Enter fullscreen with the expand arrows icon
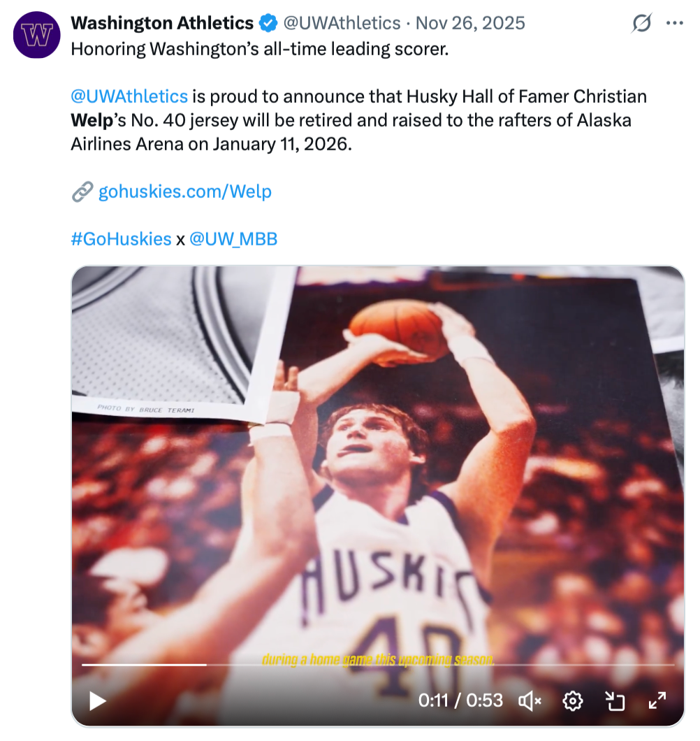 [x=657, y=700]
